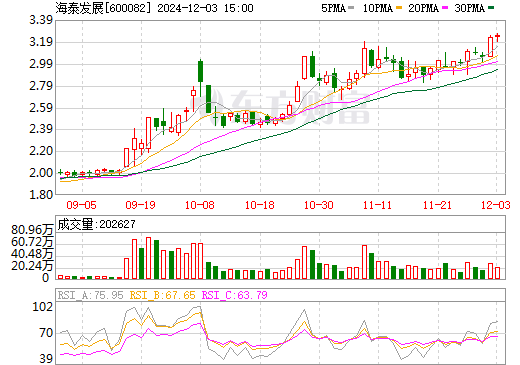520x365 pixels.
Task: Click the 102 RSI axis label
Action: coord(42,307)
